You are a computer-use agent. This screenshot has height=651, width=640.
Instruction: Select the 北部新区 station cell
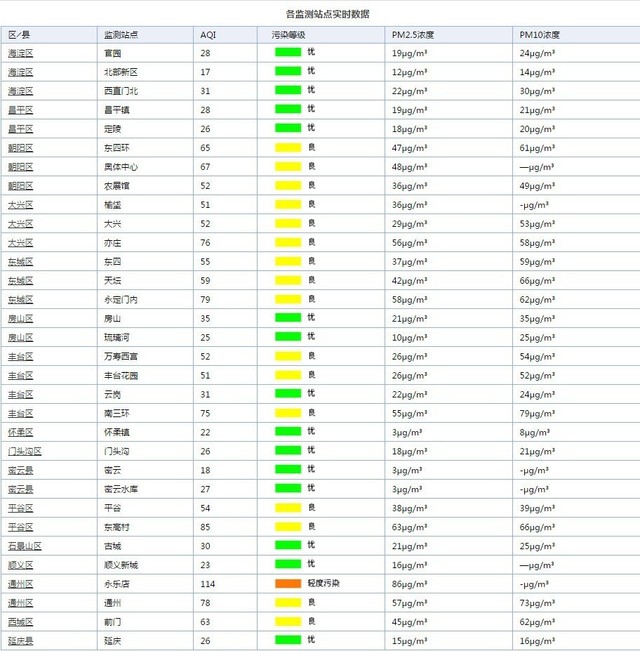[x=121, y=72]
